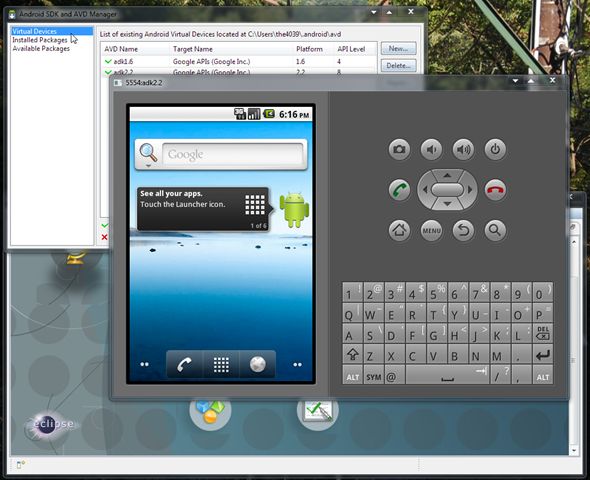This screenshot has height=480, width=590.
Task: Click the spacebar on emulator keyboard
Action: [447, 375]
